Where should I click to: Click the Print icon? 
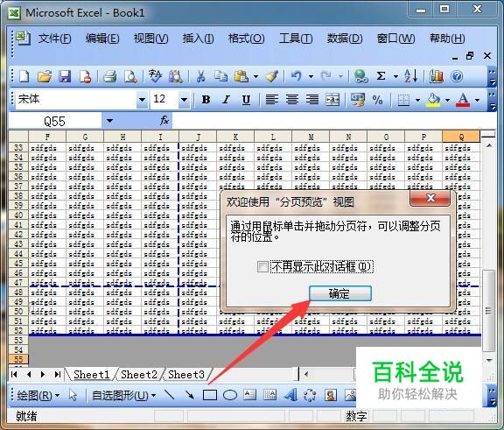[109, 76]
